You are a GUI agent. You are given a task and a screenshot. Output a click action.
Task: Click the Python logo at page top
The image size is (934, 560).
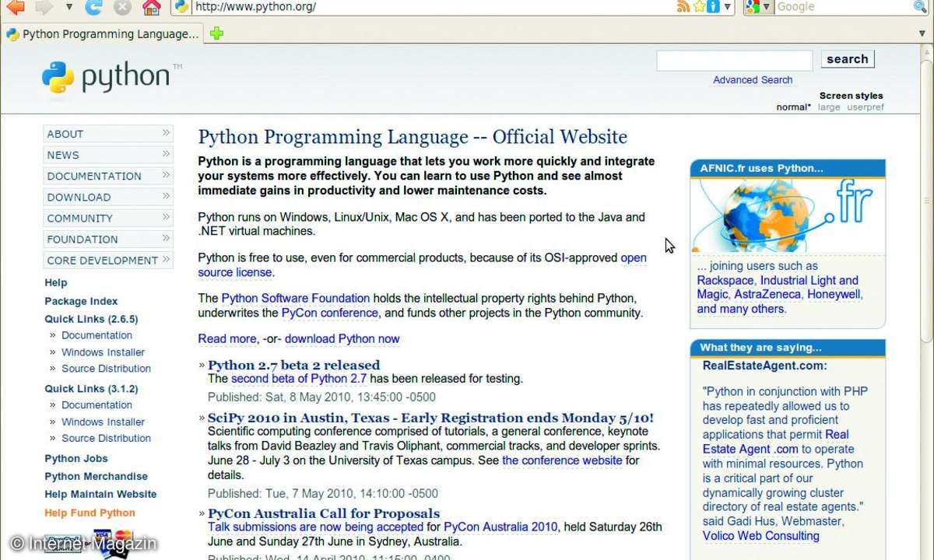[x=111, y=77]
